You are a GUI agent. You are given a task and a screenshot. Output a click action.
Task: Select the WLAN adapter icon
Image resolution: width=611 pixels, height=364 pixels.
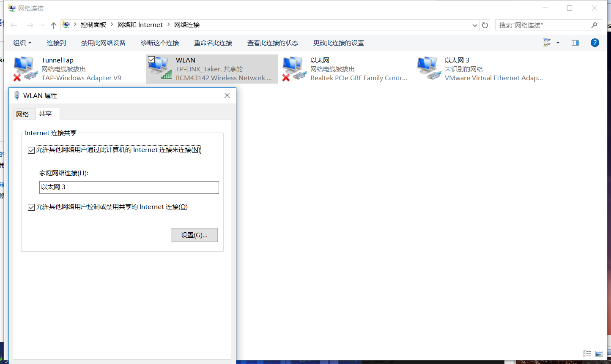(x=161, y=69)
